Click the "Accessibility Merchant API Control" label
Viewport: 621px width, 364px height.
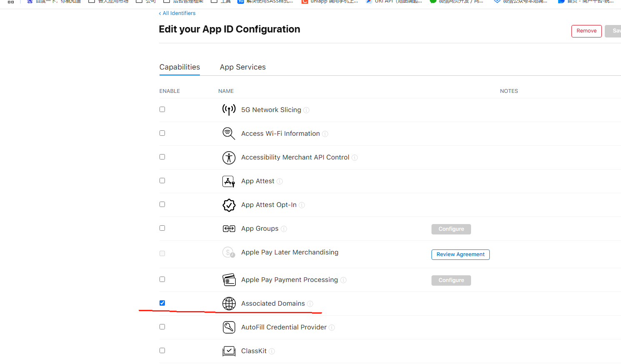click(295, 157)
